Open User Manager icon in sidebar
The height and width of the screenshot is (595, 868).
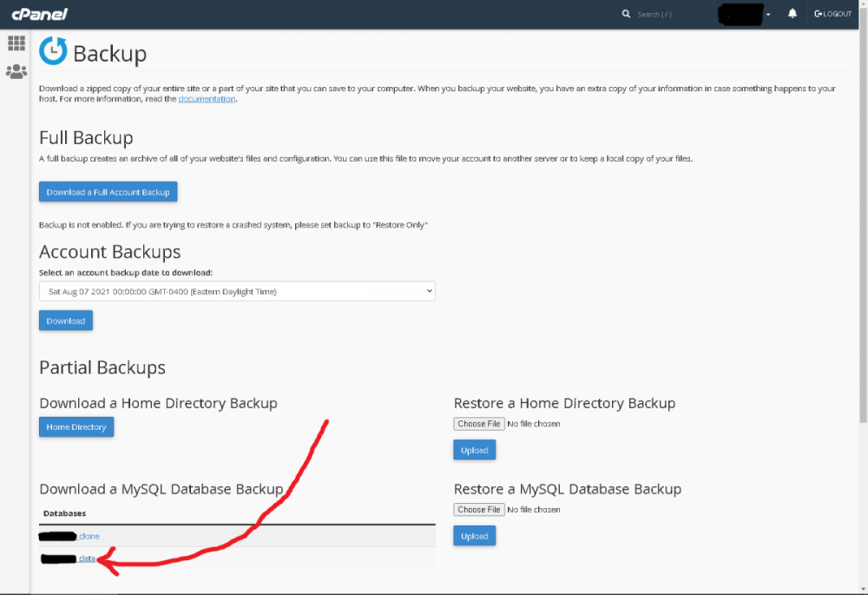coord(16,72)
